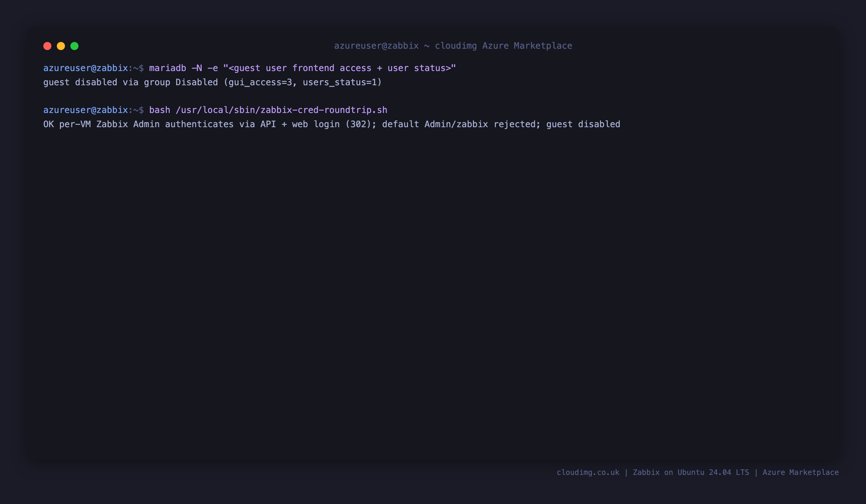Click the 'default Admin/zabbix rejected' text

(x=459, y=124)
